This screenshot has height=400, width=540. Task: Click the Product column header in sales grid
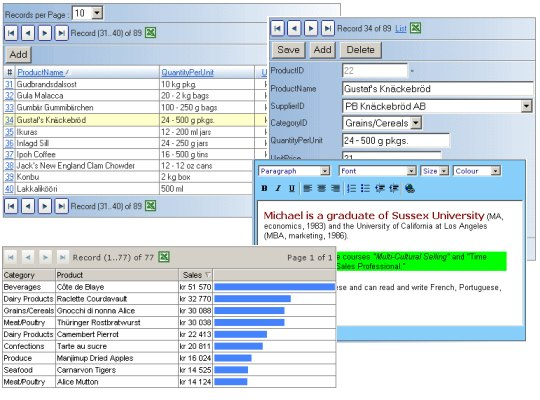[117, 275]
